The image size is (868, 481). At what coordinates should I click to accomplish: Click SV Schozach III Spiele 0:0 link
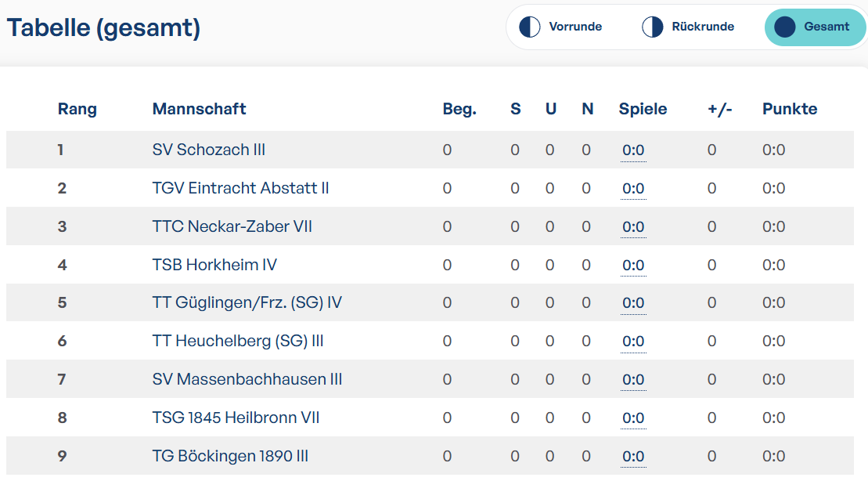pyautogui.click(x=633, y=150)
